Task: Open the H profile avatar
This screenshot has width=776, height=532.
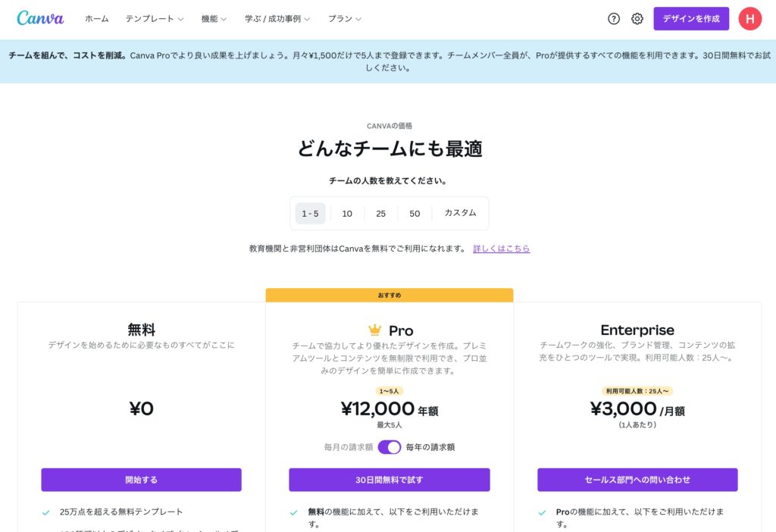Action: coord(750,19)
